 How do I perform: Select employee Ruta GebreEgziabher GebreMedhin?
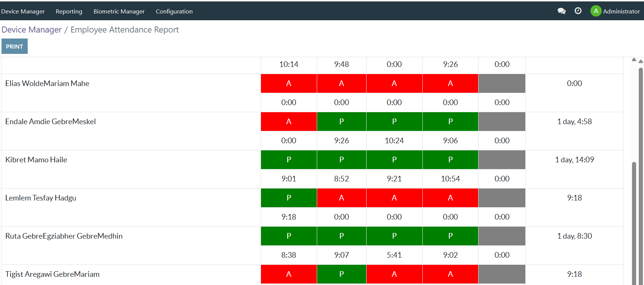pyautogui.click(x=64, y=236)
